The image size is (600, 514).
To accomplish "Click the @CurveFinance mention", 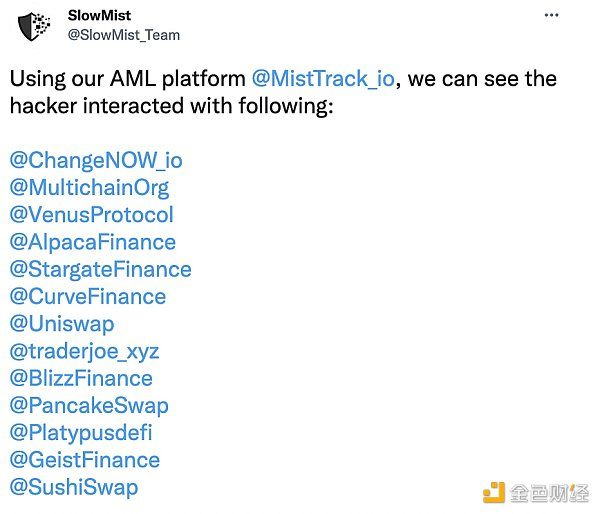I will pos(87,296).
